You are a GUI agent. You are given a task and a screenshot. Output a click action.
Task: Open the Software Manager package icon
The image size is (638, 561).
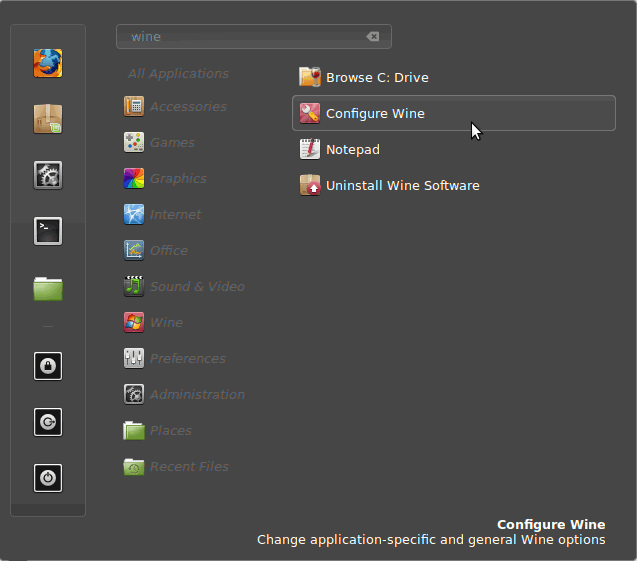pos(47,119)
